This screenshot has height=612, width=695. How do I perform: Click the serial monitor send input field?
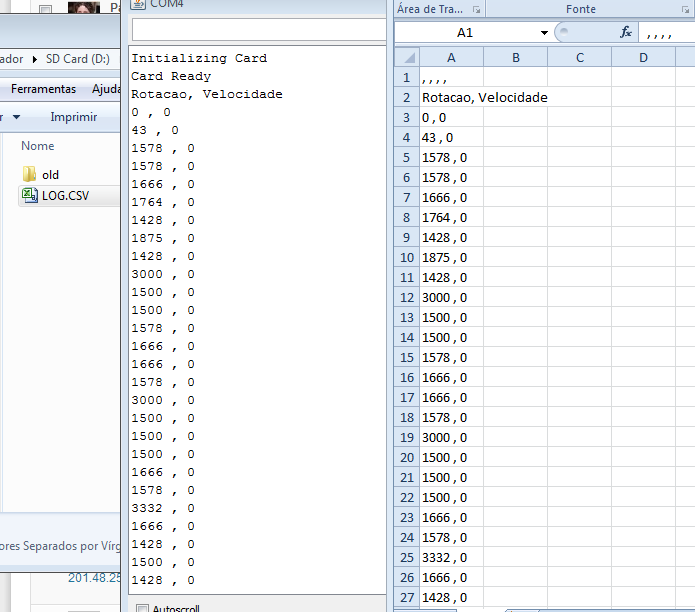(x=259, y=30)
